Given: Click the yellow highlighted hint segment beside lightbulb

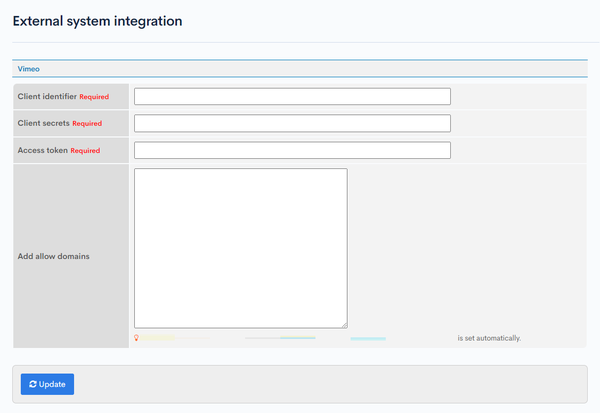Looking at the screenshot, I should pyautogui.click(x=157, y=338).
